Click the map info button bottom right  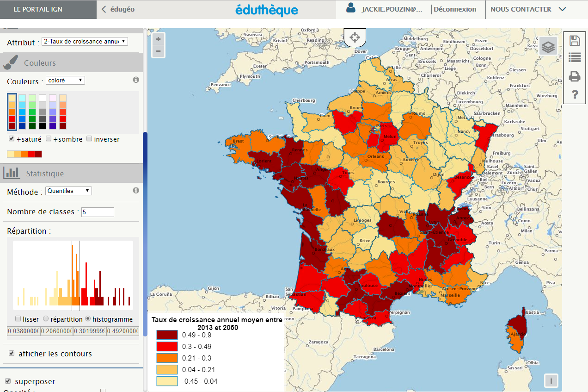pyautogui.click(x=551, y=380)
